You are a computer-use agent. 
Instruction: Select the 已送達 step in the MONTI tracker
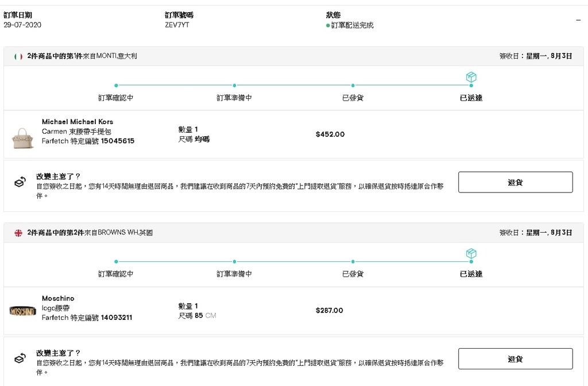click(471, 98)
